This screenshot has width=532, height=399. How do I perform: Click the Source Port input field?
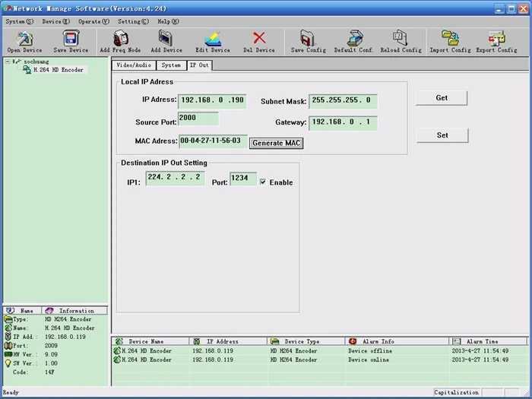coord(198,119)
